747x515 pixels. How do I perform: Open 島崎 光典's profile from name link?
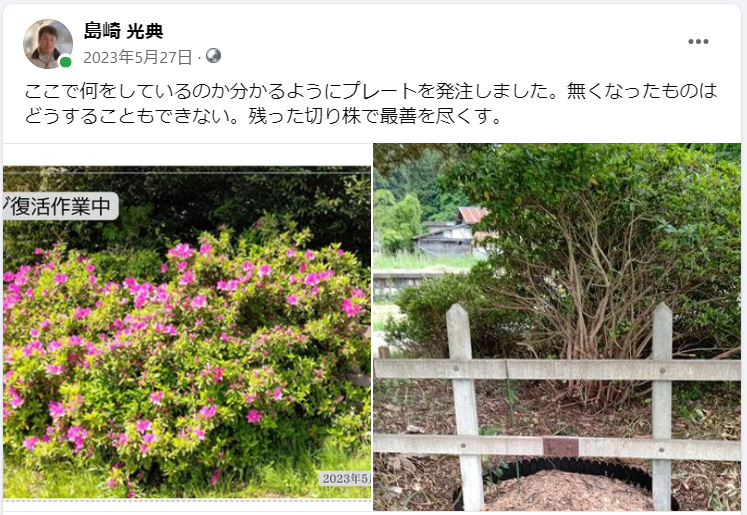(x=123, y=31)
